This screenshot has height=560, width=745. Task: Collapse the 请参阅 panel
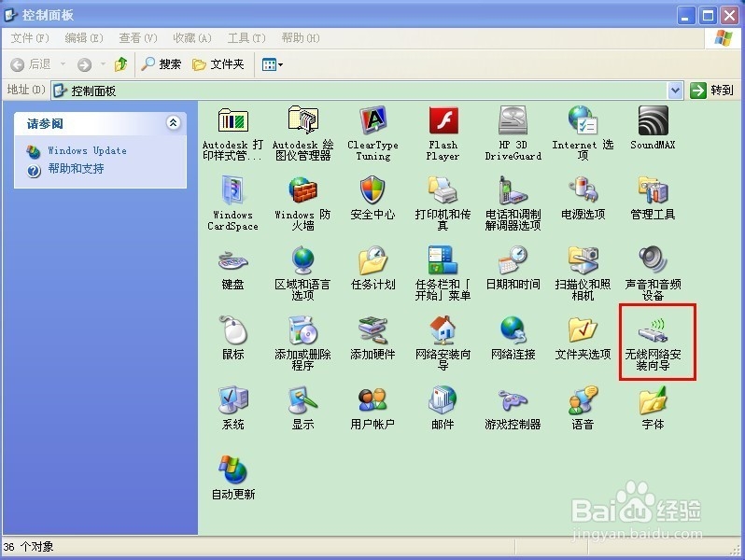pos(173,123)
